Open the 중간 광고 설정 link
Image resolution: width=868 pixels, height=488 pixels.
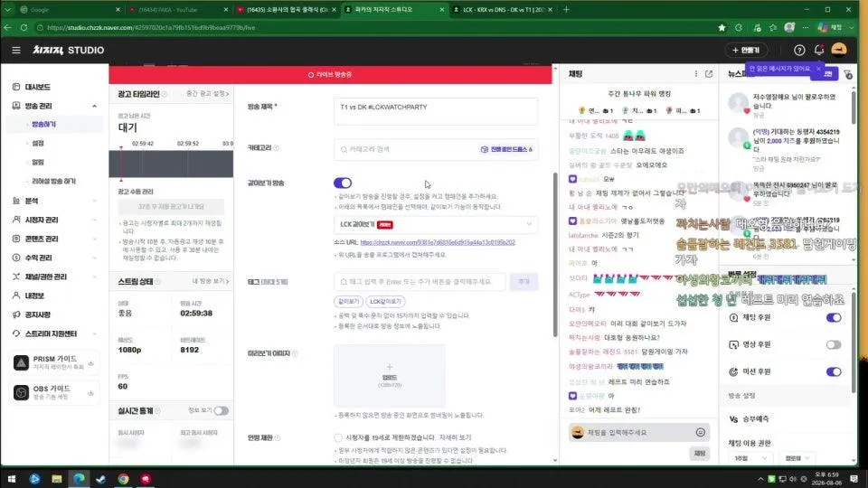click(x=208, y=94)
